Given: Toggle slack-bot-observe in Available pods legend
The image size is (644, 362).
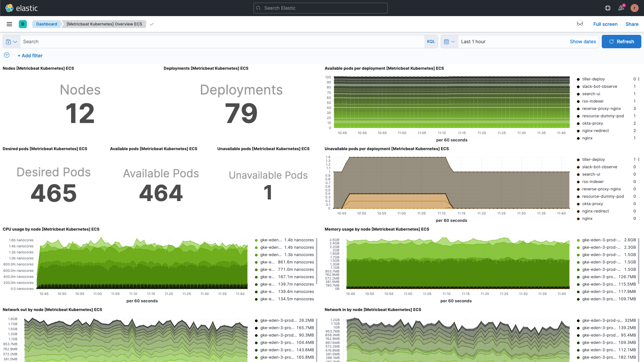Looking at the screenshot, I should coord(599,86).
